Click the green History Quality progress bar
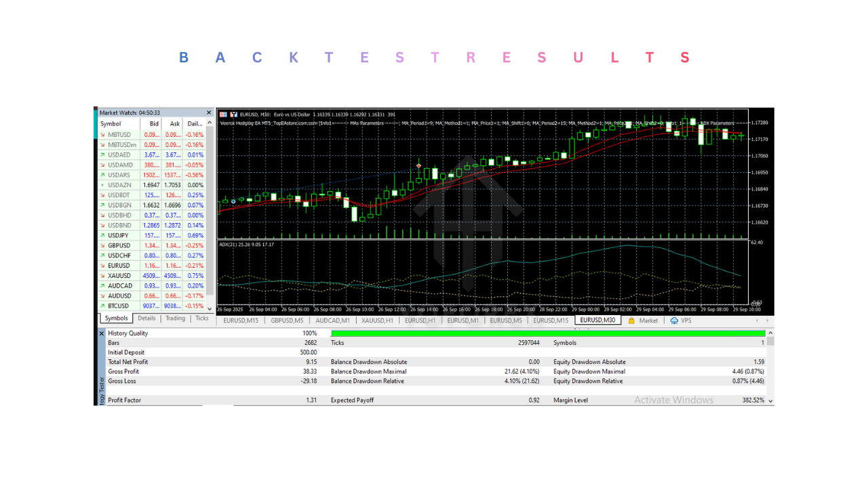This screenshot has width=868, height=488. [547, 333]
